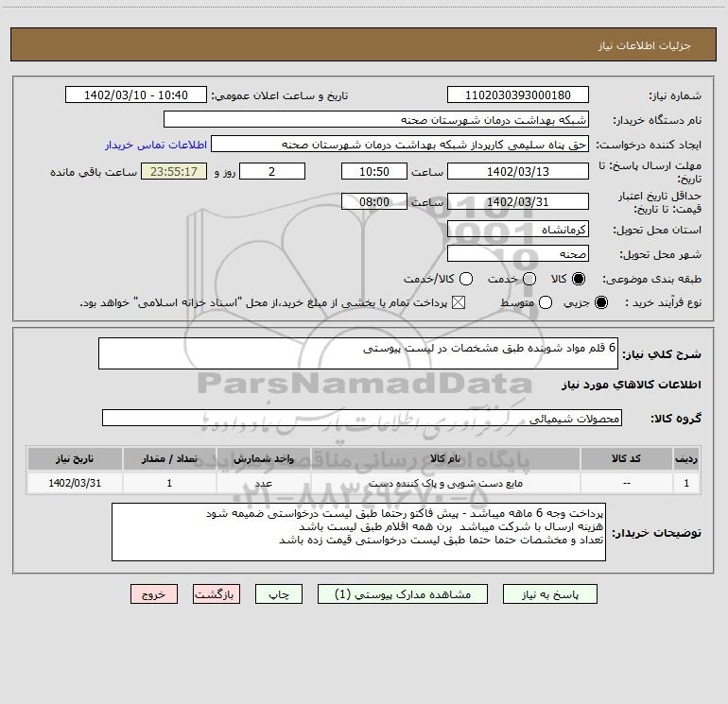Click the item code cell showing --

pos(626,483)
